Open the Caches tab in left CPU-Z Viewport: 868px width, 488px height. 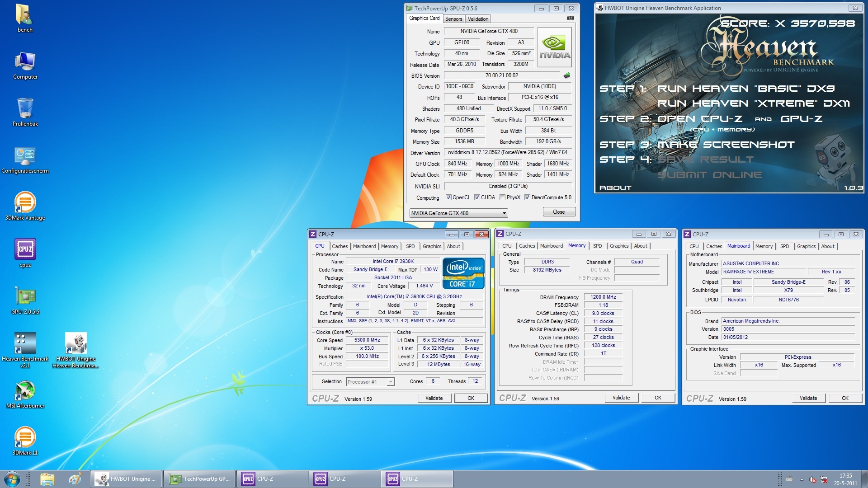(340, 246)
